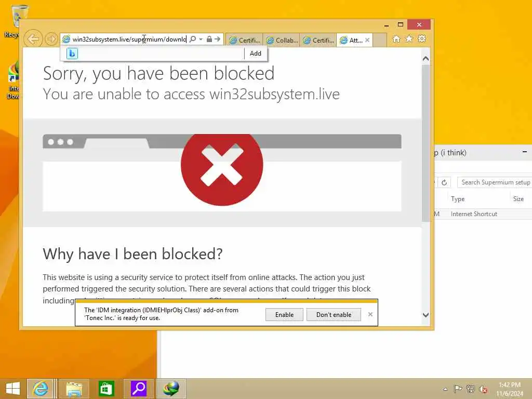Select the active Att... tab
Viewport: 532px width, 399px height.
[x=351, y=41]
